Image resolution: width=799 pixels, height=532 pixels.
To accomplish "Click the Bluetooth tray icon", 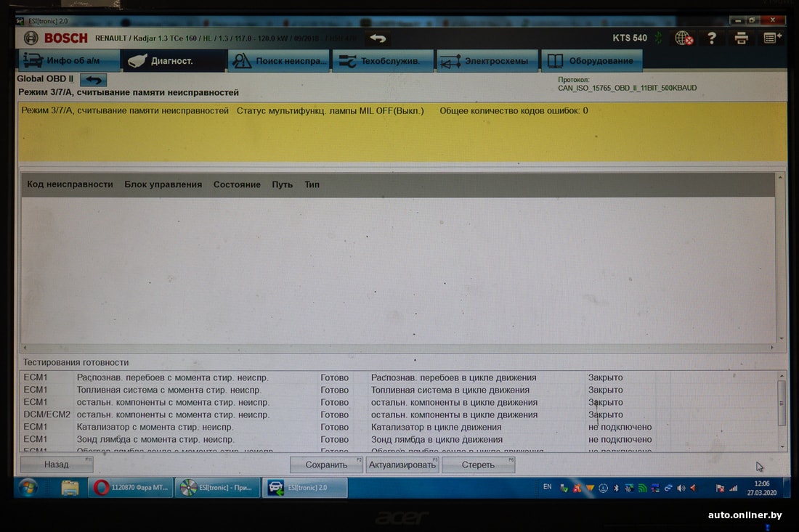I will coord(616,488).
